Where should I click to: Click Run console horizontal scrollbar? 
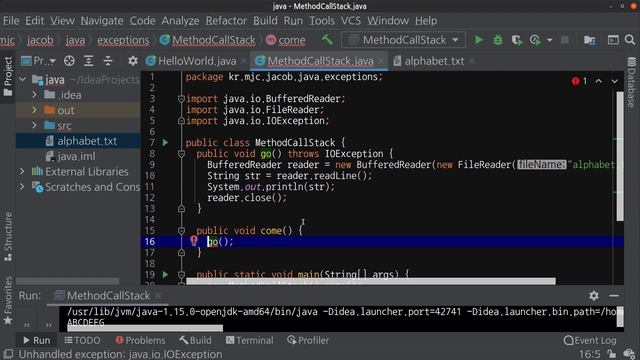[145, 328]
